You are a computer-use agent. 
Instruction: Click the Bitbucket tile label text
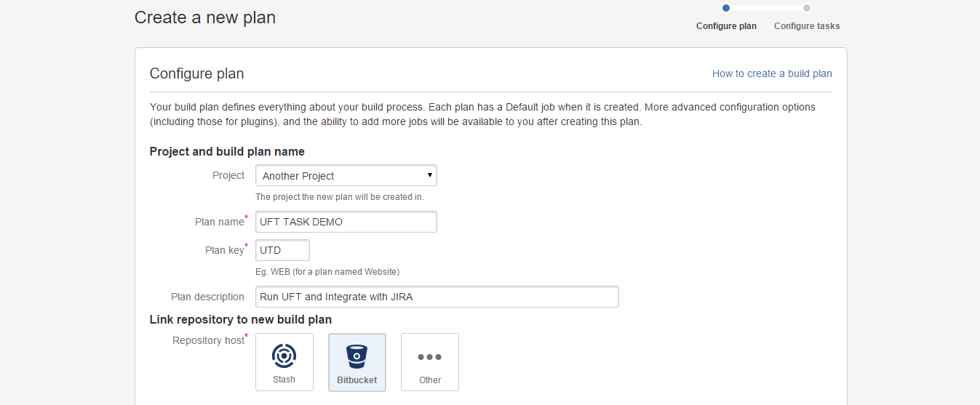point(357,380)
